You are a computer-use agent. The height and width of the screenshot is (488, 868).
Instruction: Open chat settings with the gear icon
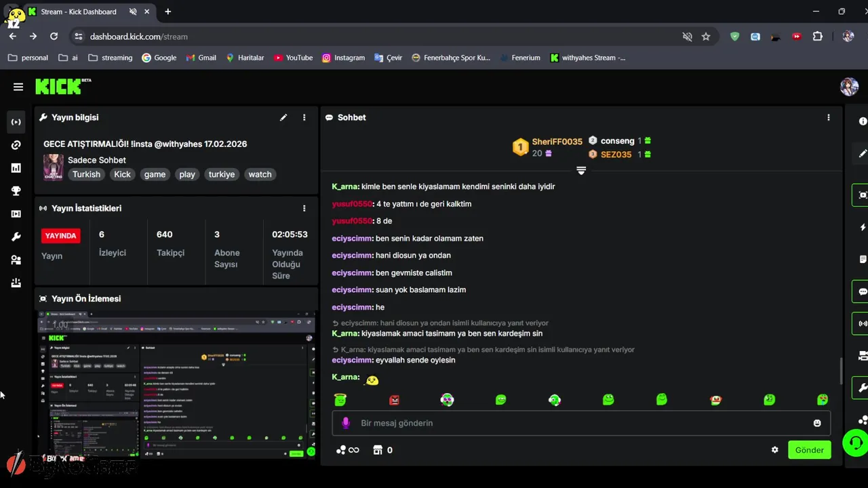coord(774,450)
